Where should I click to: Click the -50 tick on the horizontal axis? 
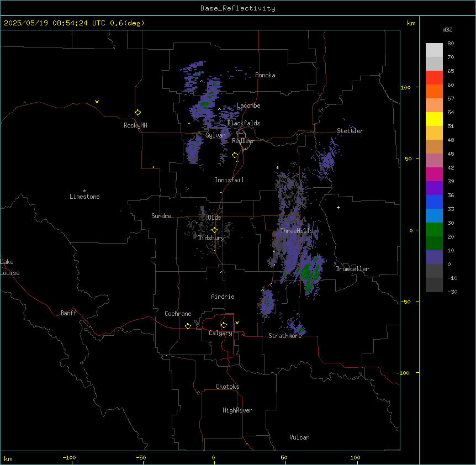click(x=141, y=457)
